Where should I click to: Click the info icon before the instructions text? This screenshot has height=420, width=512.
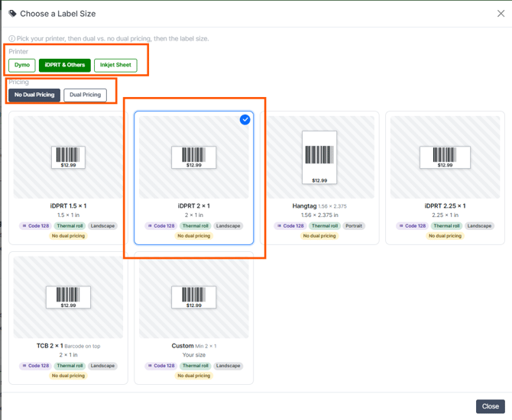coord(11,38)
